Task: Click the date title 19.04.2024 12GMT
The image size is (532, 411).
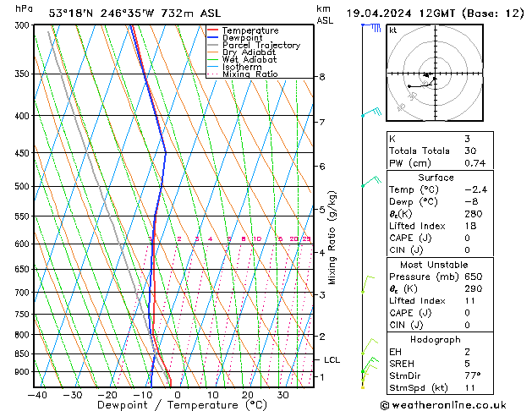Action: (431, 14)
